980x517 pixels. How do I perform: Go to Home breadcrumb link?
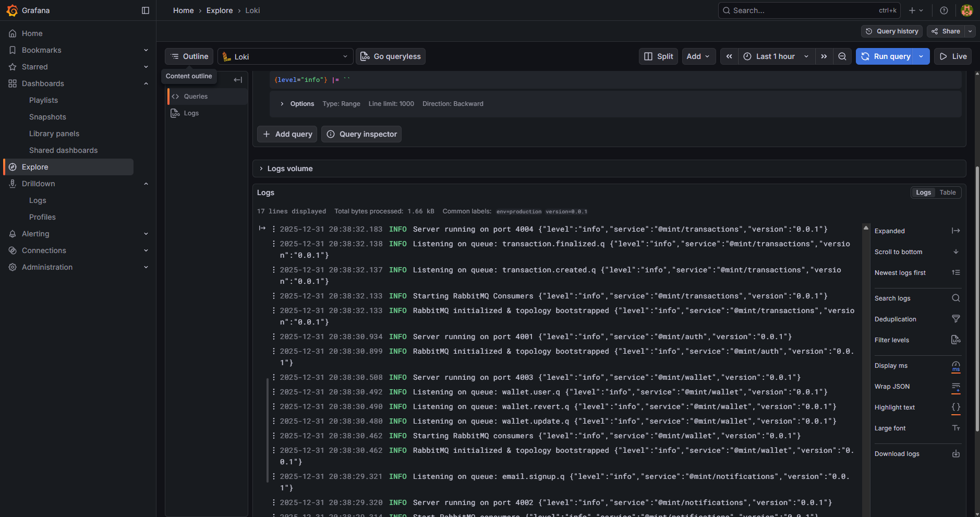tap(184, 10)
